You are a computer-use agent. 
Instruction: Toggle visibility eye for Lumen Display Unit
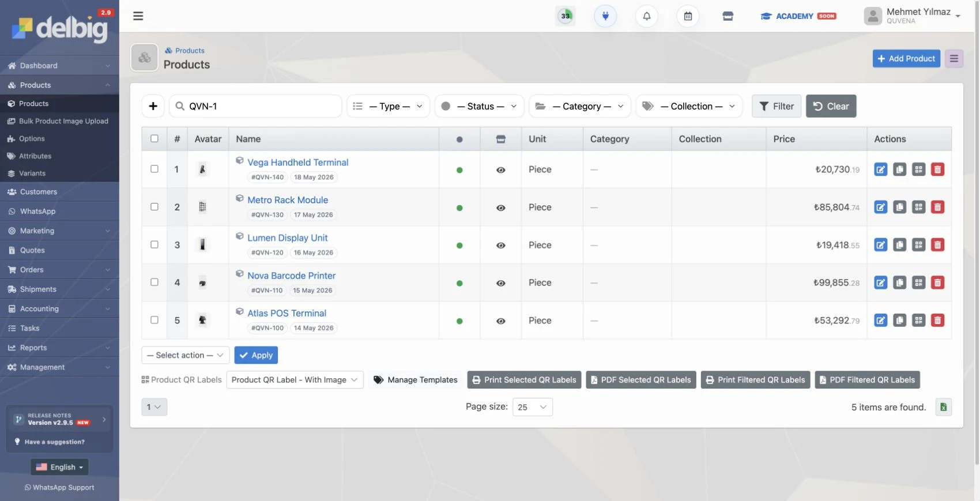501,246
